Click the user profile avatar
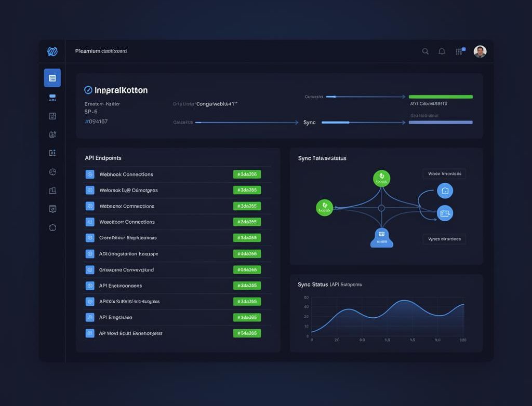 coord(480,51)
